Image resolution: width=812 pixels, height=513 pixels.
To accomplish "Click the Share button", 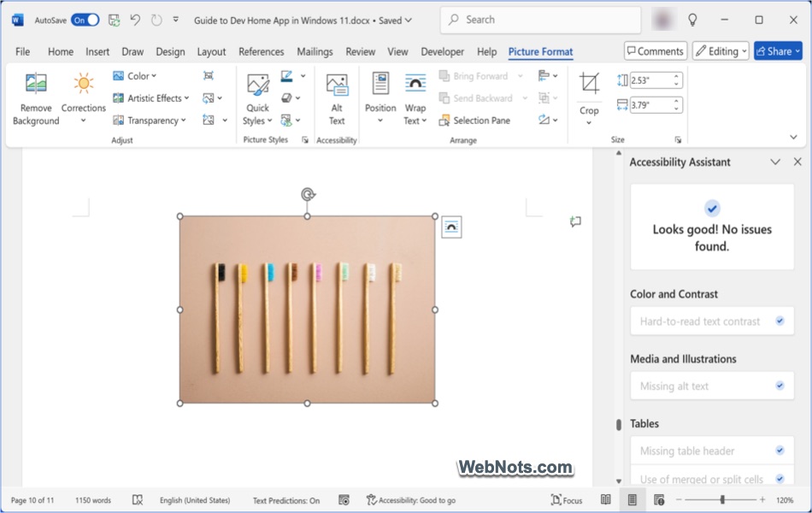I will [x=778, y=51].
